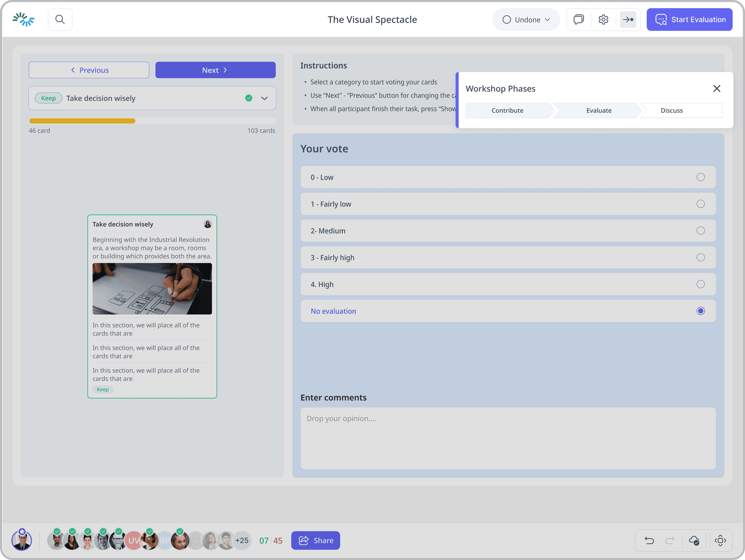745x560 pixels.
Task: Click the focus/center view icon
Action: [x=720, y=540]
